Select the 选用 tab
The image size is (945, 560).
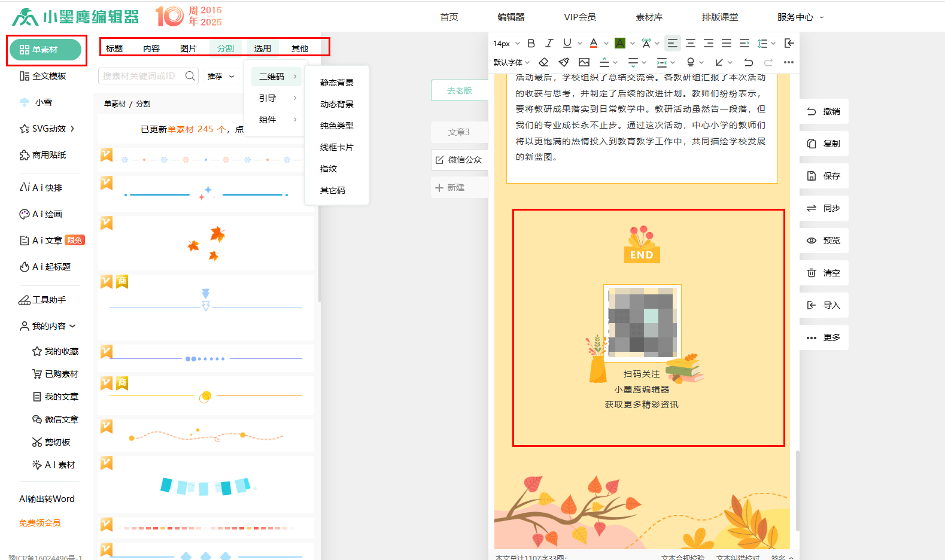[263, 48]
